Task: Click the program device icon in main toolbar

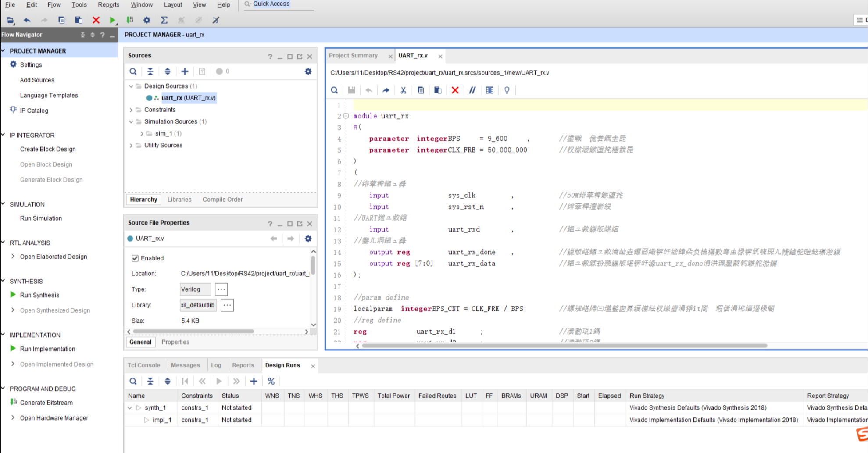Action: [130, 20]
